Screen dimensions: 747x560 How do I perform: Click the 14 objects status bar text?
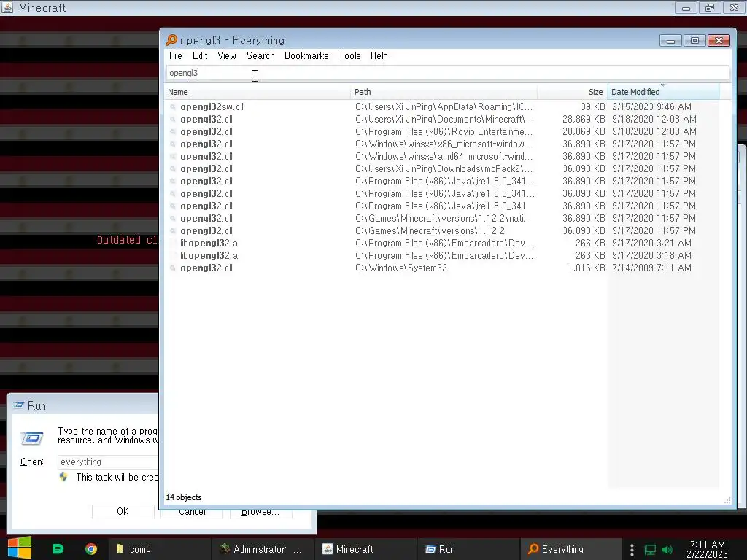click(184, 497)
